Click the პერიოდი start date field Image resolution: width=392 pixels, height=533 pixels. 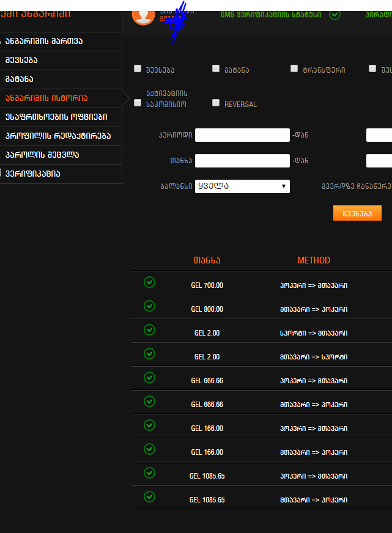[242, 135]
